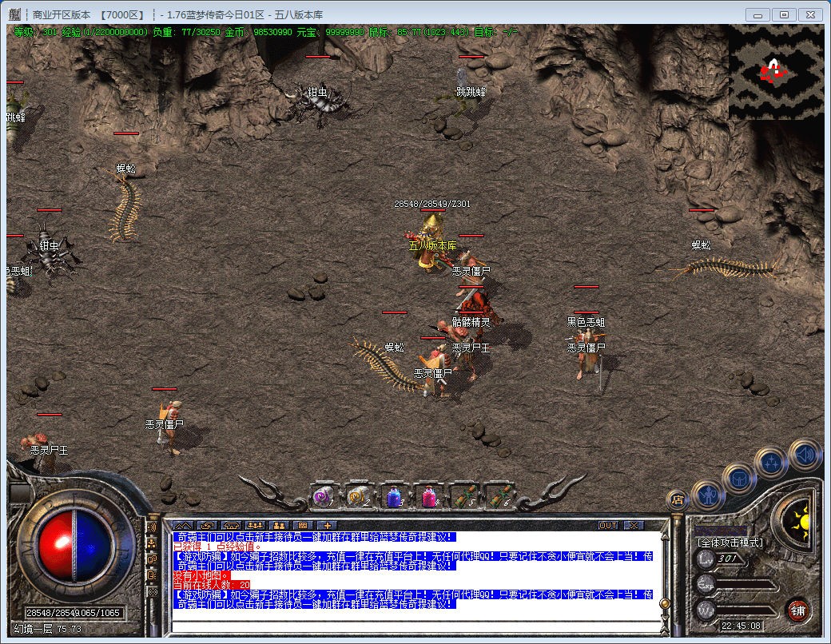Use the rolled scroll in belt slot 6
This screenshot has width=831, height=644.
(x=499, y=497)
